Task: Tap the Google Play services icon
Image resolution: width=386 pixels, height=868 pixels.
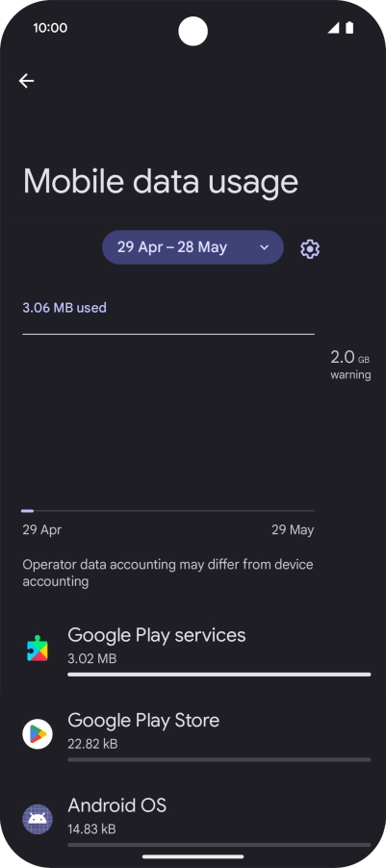Action: [x=38, y=649]
